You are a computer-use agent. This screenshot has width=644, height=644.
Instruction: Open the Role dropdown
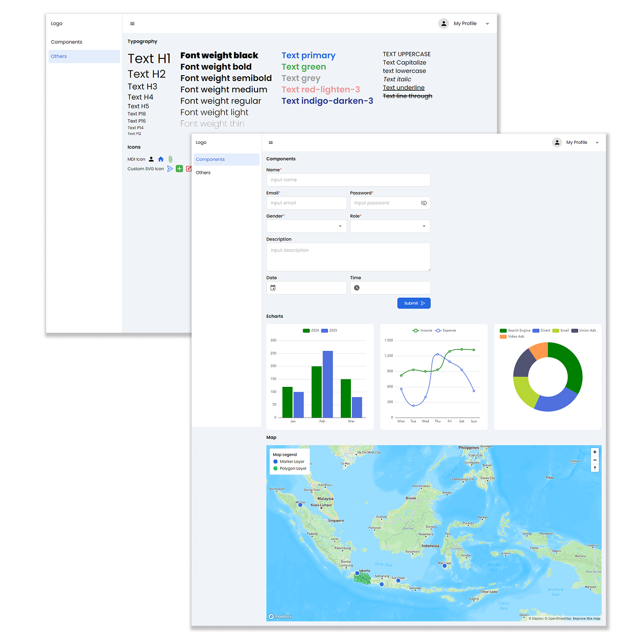tap(390, 226)
